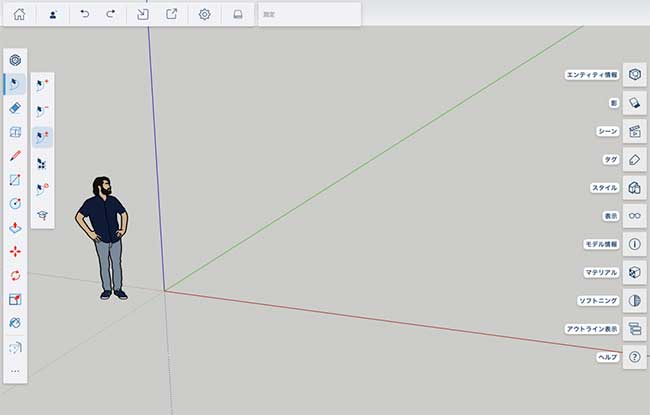Select the Paint bucket tool
650x415 pixels.
tap(15, 323)
